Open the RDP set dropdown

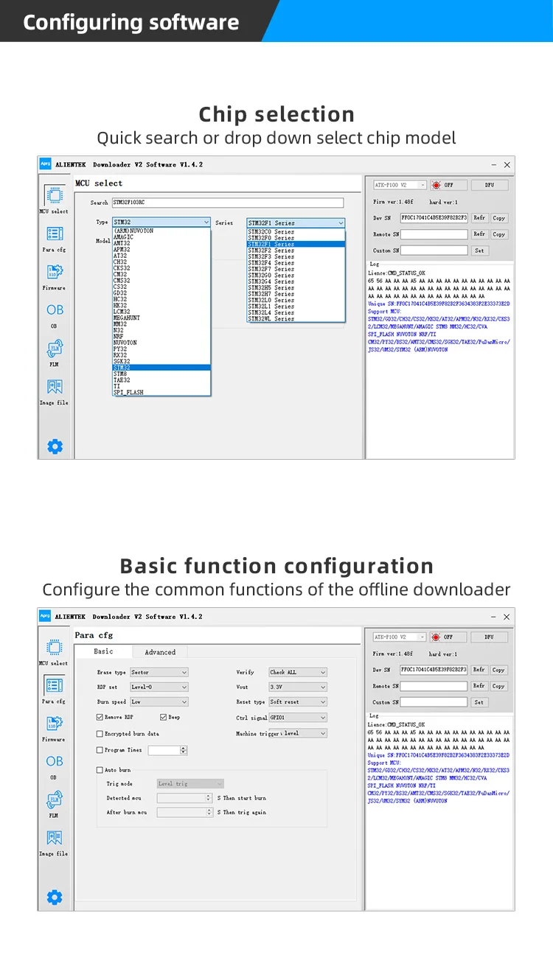coord(159,687)
